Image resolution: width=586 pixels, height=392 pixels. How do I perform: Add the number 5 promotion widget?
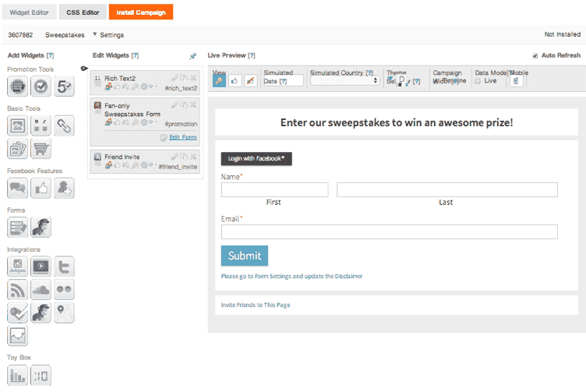click(x=64, y=87)
